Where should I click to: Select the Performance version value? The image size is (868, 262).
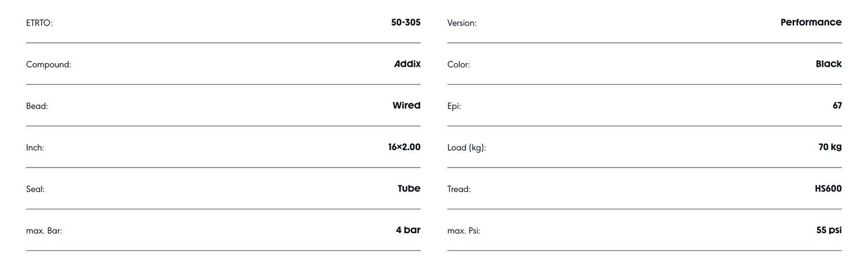(x=811, y=23)
